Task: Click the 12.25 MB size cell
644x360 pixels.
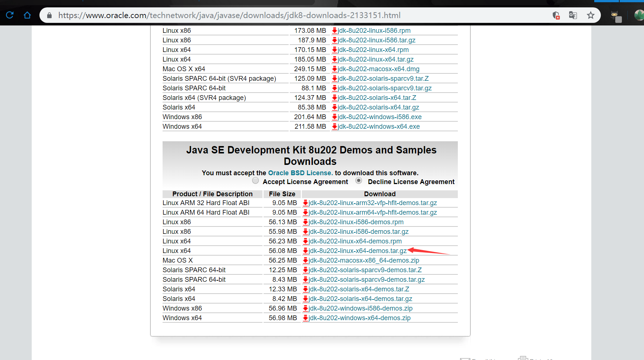Action: pyautogui.click(x=283, y=270)
